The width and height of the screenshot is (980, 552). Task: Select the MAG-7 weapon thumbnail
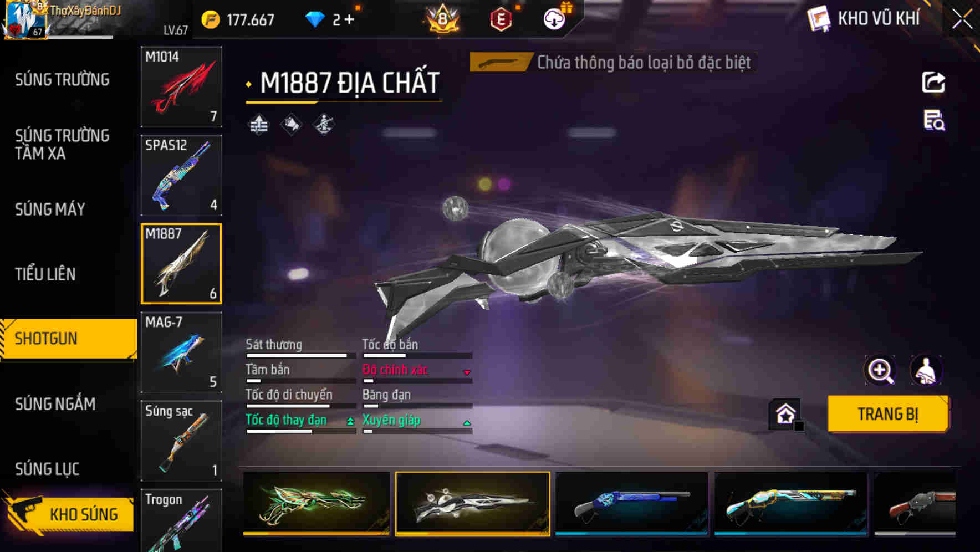point(181,352)
